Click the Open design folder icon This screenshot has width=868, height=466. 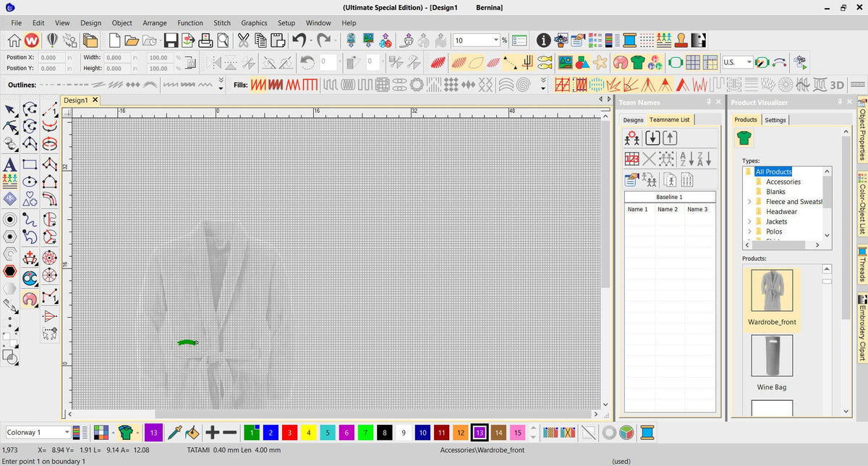coord(132,41)
